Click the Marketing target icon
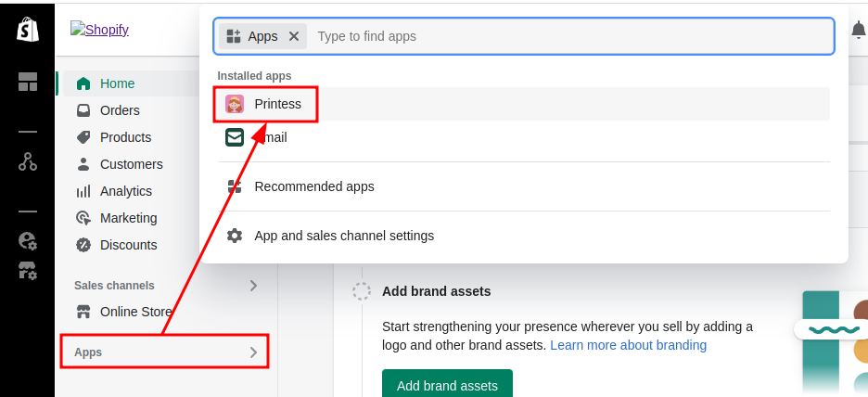The image size is (868, 397). pyautogui.click(x=83, y=218)
